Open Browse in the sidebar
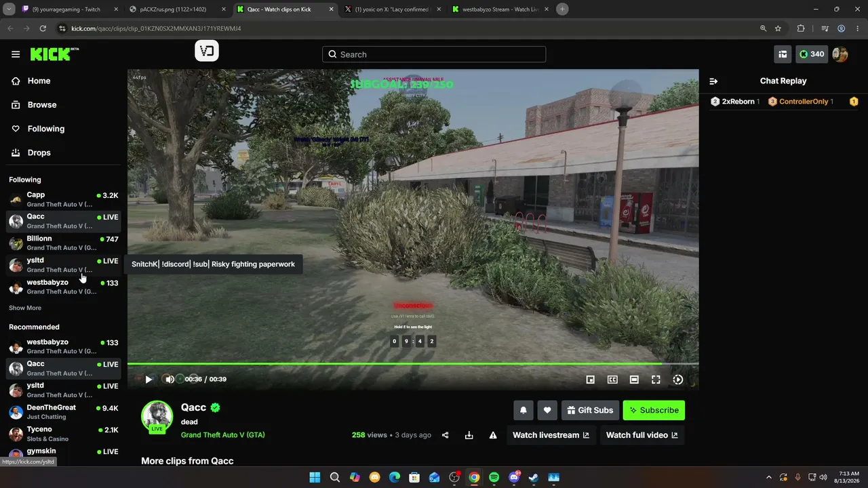 coord(41,105)
